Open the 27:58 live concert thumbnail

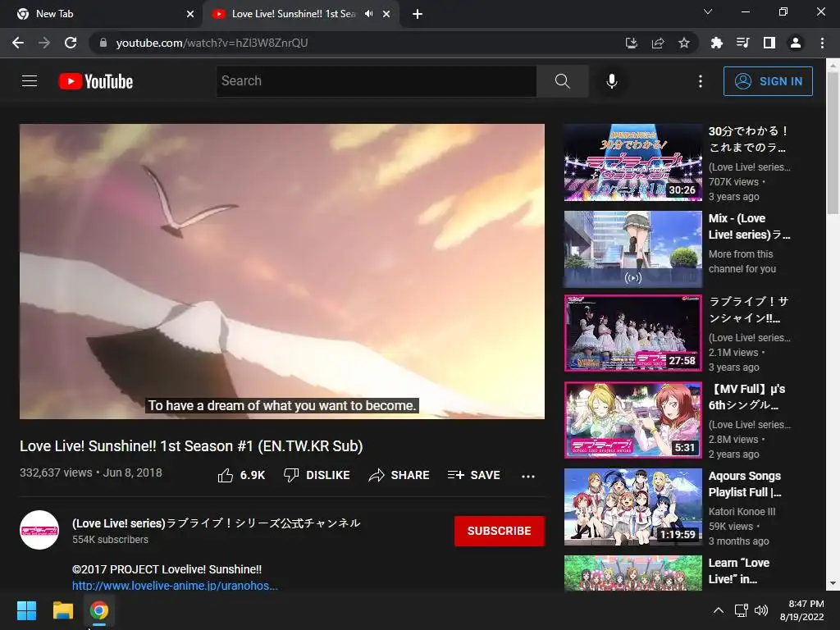[633, 333]
